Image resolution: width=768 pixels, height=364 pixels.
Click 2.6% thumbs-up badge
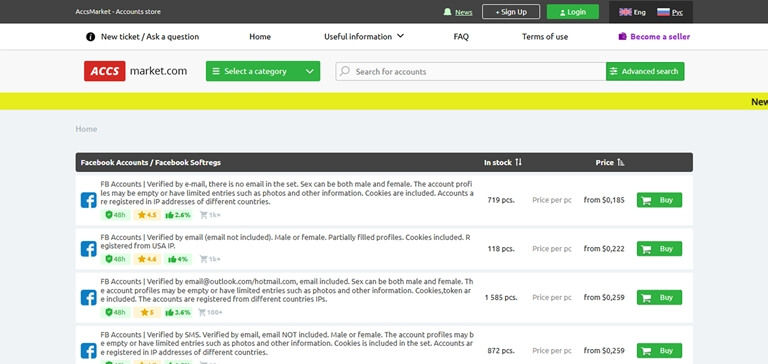point(178,215)
